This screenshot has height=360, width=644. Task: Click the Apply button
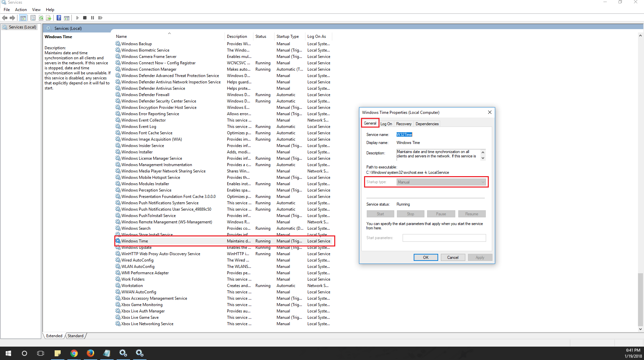point(480,258)
